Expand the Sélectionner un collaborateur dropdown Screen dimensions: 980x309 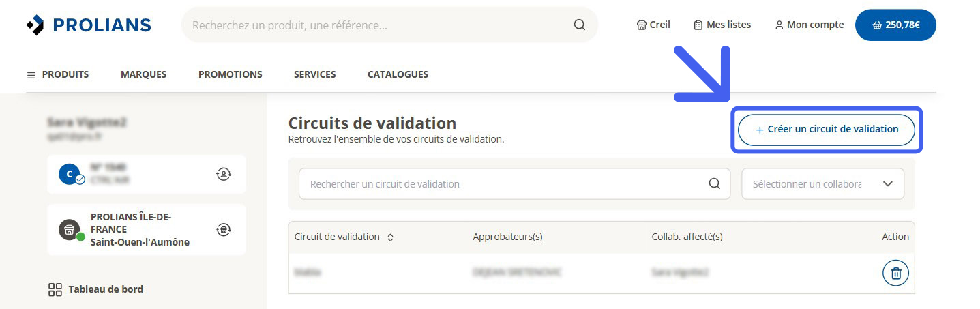[x=822, y=184]
